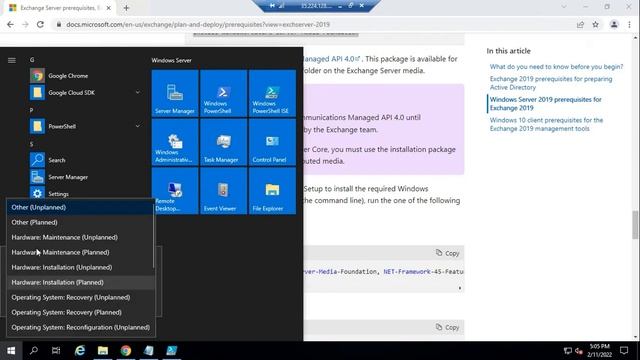Image resolution: width=640 pixels, height=360 pixels.
Task: Select Operating System: Recovery (Planned)
Action: point(80,312)
